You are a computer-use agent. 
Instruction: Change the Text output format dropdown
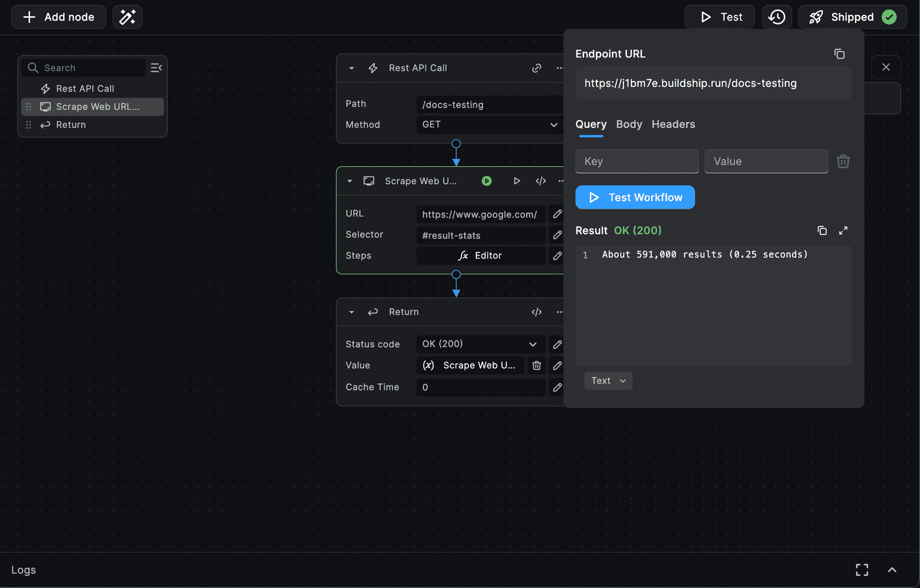point(608,381)
